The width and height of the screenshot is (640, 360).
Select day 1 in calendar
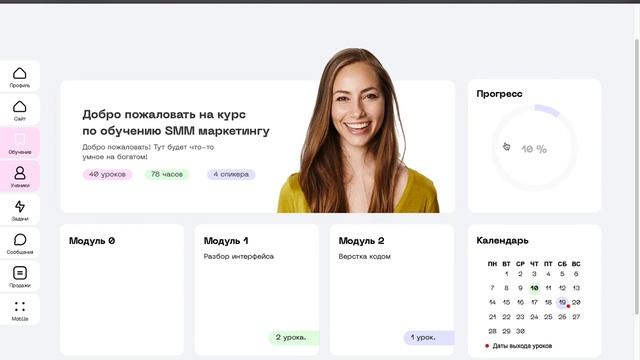(x=507, y=274)
